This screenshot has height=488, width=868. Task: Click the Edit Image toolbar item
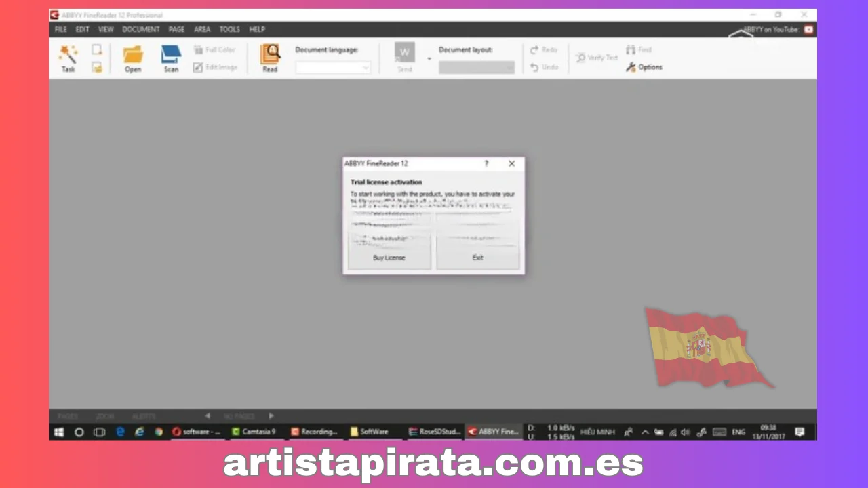coord(215,67)
